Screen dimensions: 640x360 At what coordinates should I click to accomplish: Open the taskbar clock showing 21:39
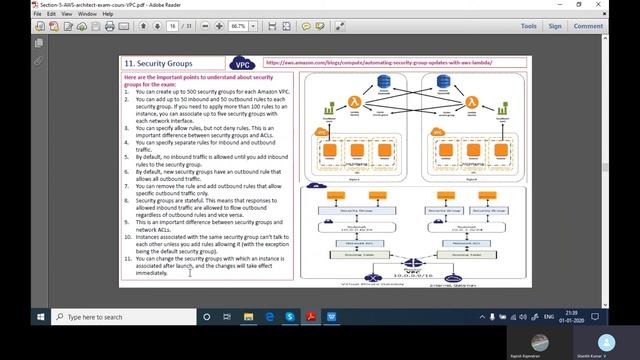click(571, 317)
